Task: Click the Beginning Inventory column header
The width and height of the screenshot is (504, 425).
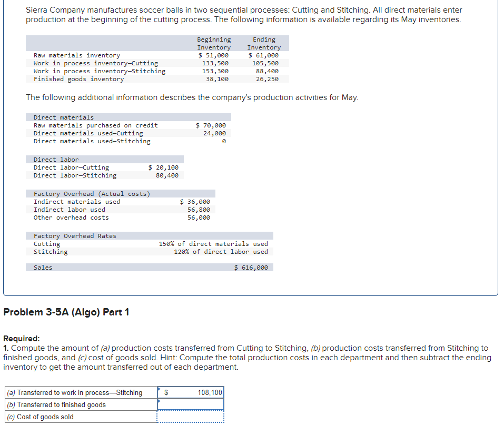Action: (214, 43)
